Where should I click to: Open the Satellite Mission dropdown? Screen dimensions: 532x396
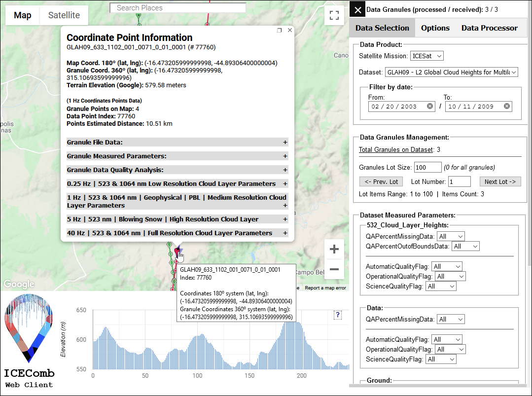pyautogui.click(x=426, y=56)
